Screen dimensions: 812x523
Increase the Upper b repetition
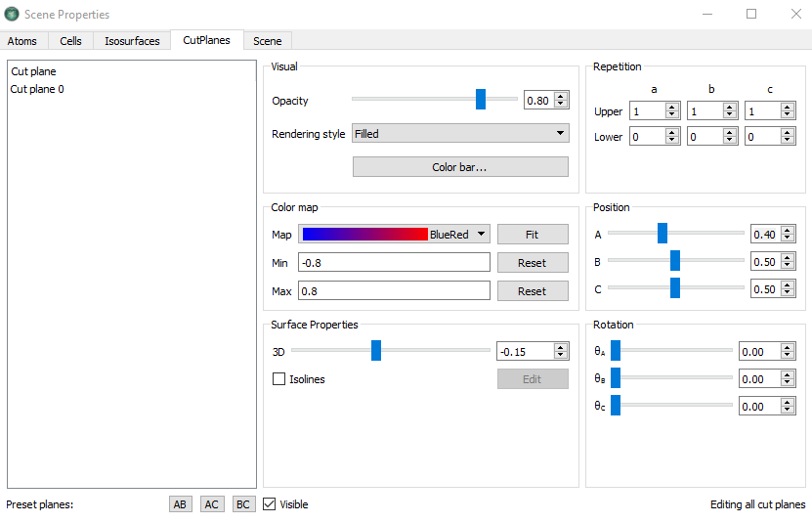pos(730,107)
